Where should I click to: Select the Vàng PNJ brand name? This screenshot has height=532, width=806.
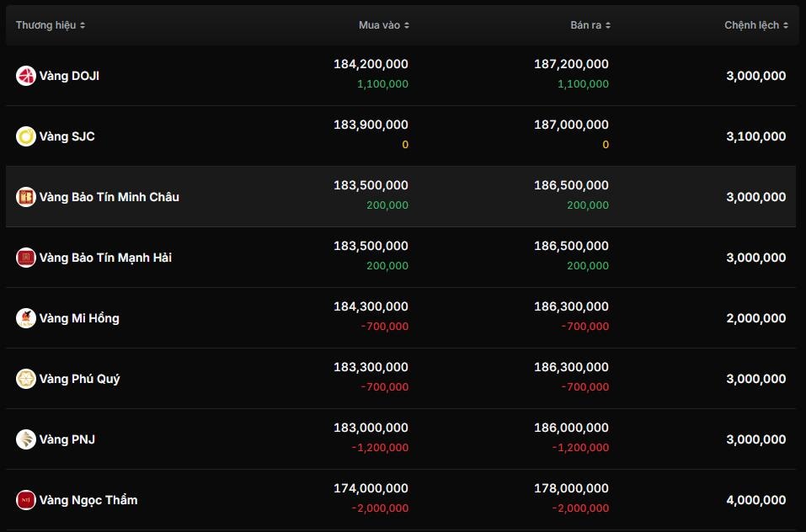click(x=67, y=439)
